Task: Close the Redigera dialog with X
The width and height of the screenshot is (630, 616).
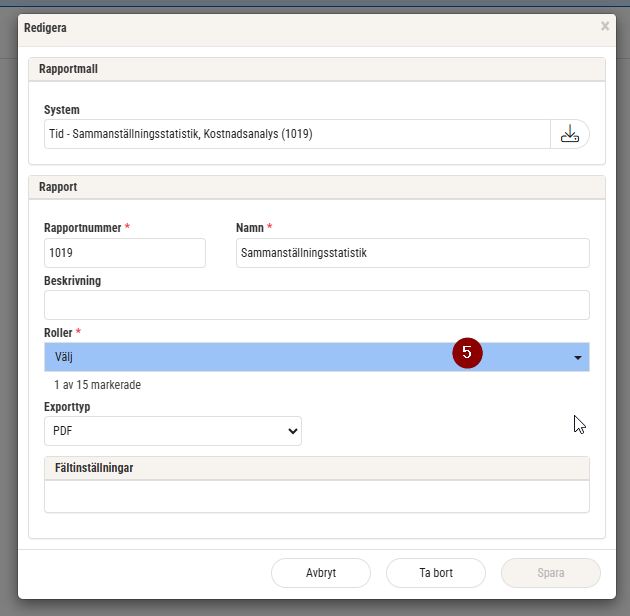Action: click(x=605, y=27)
